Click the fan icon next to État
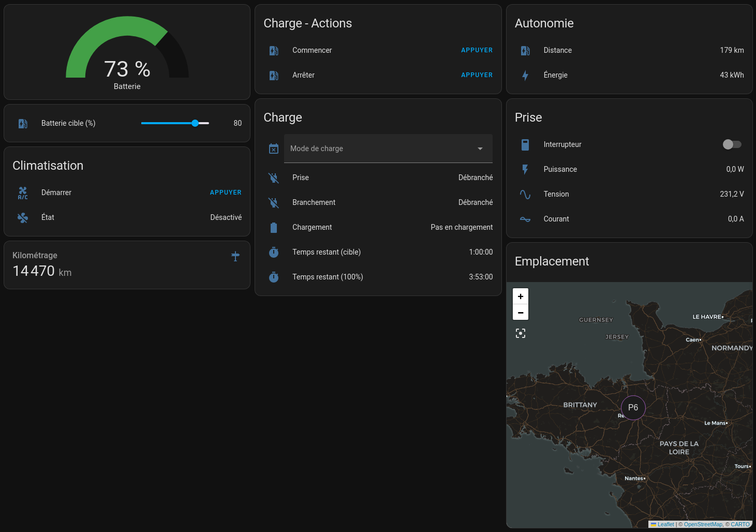This screenshot has width=756, height=532. point(23,218)
